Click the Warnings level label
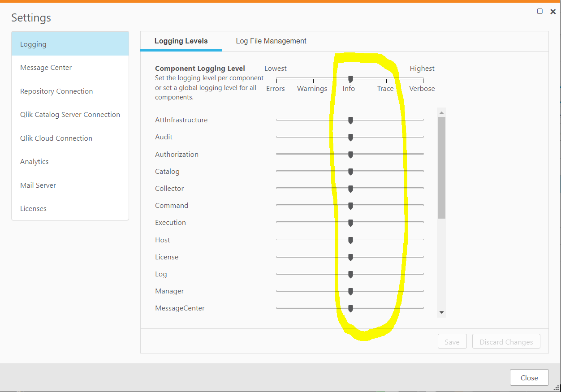Image resolution: width=561 pixels, height=392 pixels. (312, 89)
